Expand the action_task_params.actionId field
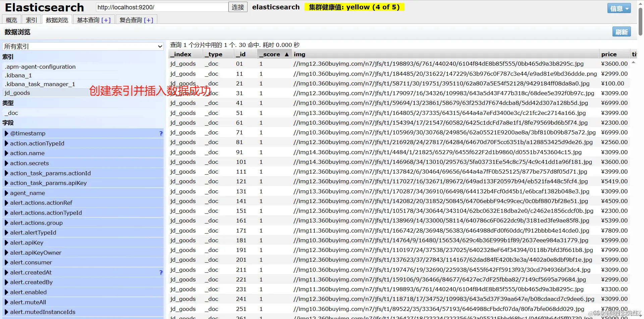 (x=6, y=173)
